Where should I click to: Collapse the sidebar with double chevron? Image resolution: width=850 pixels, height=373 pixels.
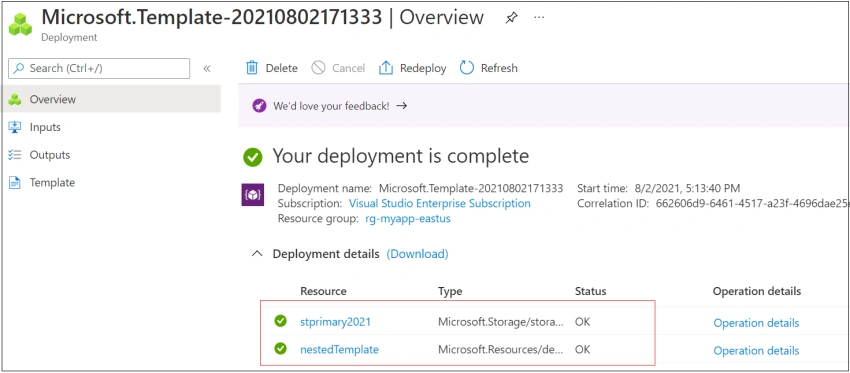click(207, 68)
